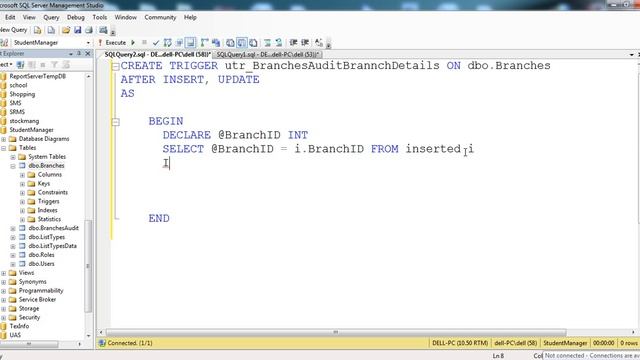Click the Database Engine Query icon
The image size is (640, 360).
pos(38,30)
